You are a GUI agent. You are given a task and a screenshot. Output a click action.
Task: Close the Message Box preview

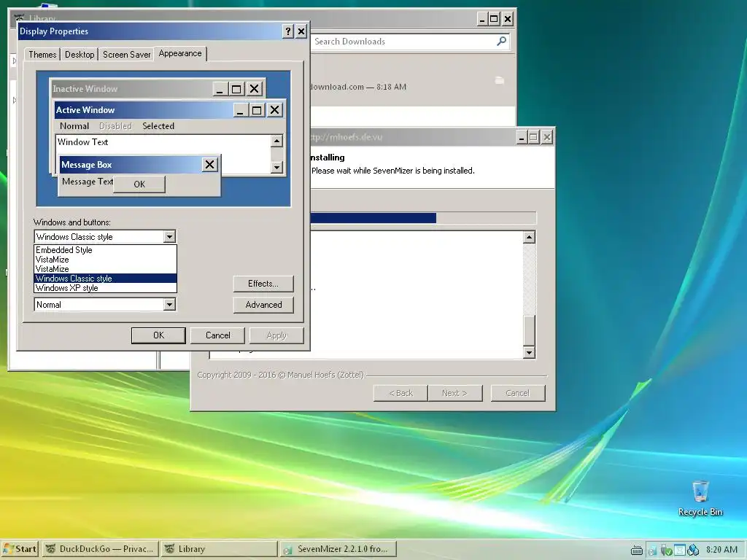tap(209, 165)
